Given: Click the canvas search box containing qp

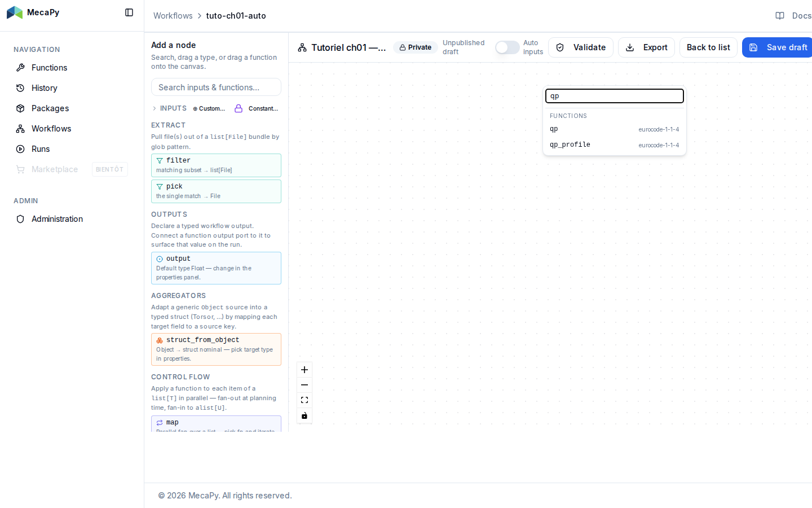Looking at the screenshot, I should coord(615,96).
